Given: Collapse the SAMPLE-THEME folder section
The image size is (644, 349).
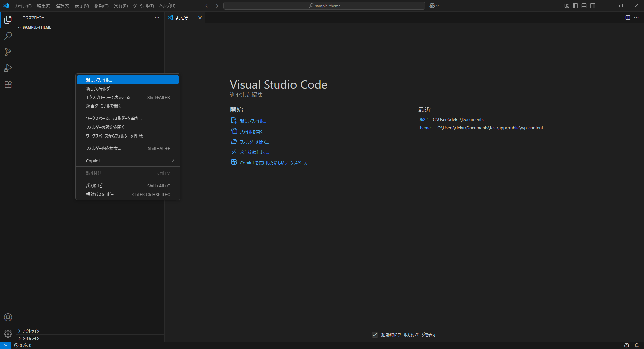Looking at the screenshot, I should [91, 27].
